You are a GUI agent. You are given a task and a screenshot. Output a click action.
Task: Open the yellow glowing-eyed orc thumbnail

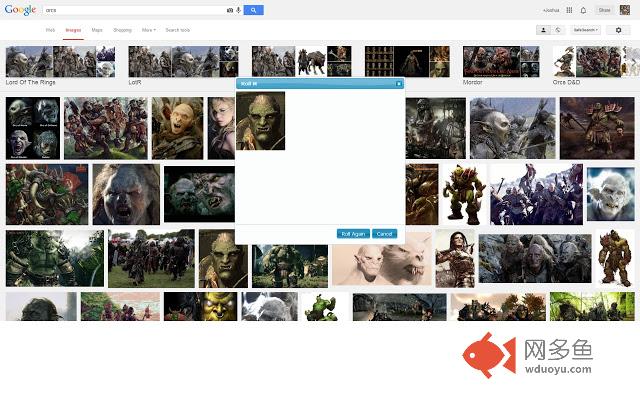coord(200,306)
